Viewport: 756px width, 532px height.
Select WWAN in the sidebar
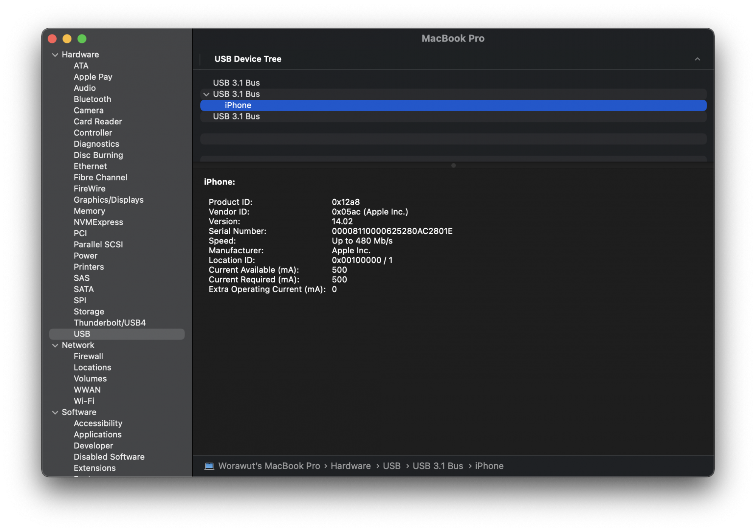tap(87, 390)
